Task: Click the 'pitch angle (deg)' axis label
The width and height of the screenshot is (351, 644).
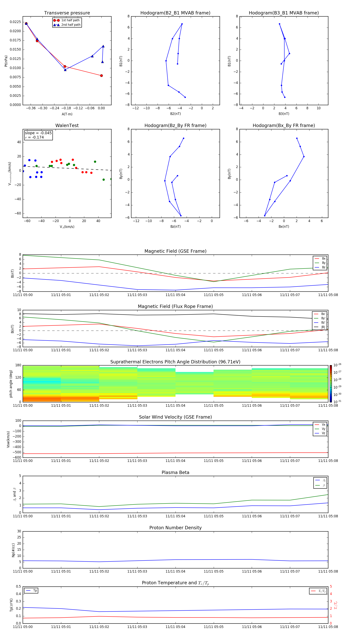Action: point(11,384)
